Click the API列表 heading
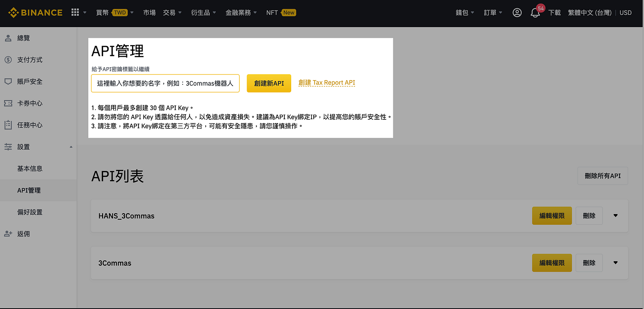 118,176
